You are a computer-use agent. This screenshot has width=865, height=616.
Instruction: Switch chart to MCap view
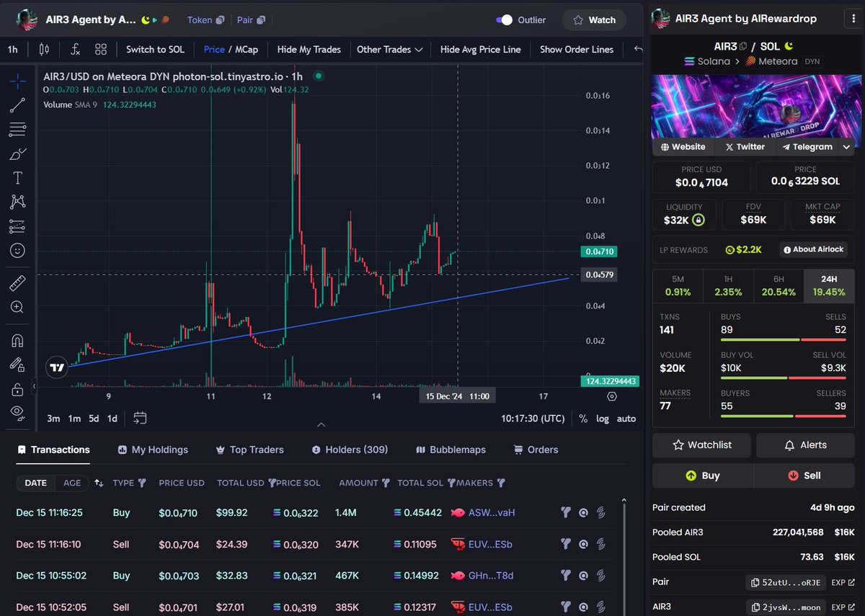pos(247,49)
